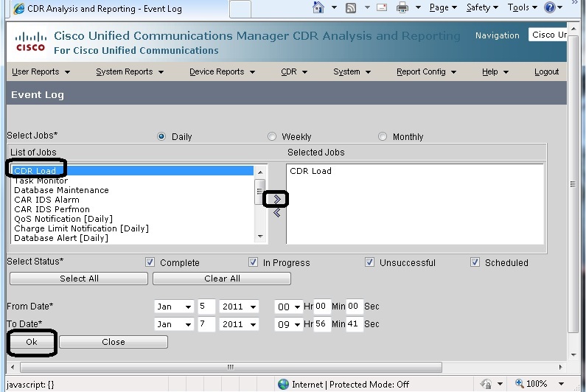Screen dimensions: 586x392
Task: Click the Close button
Action: [114, 342]
